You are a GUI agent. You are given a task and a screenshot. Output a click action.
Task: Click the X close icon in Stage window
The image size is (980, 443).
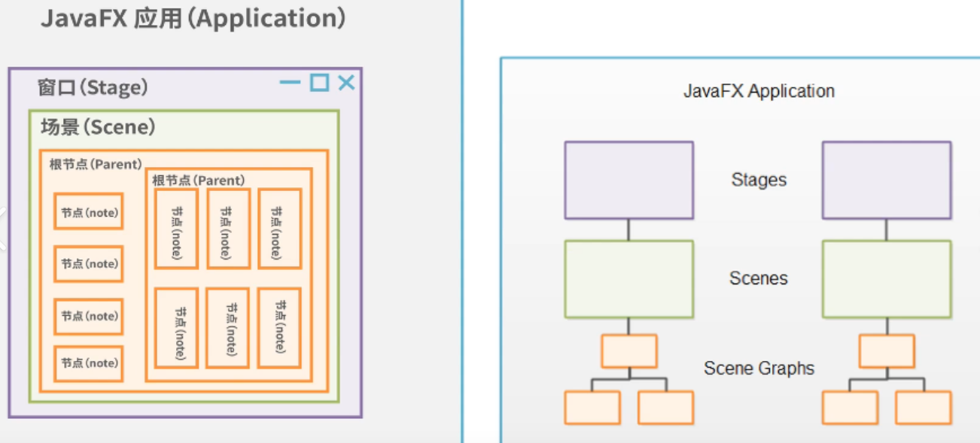(x=346, y=83)
